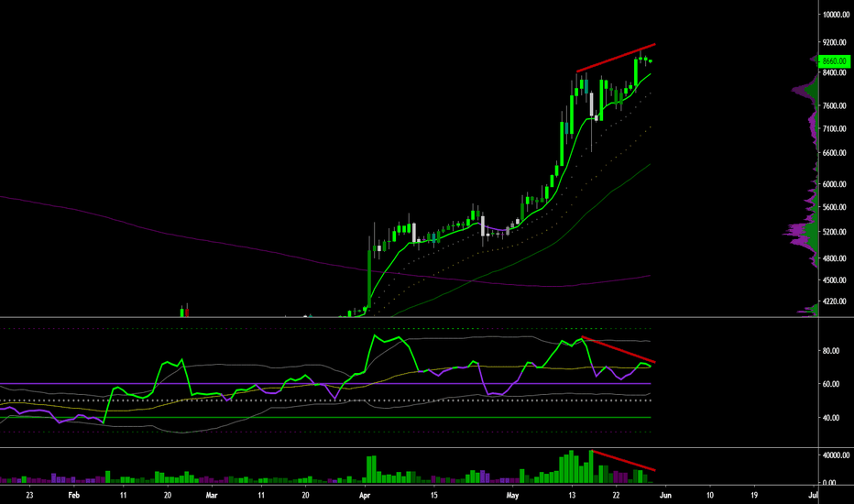Screen dimensions: 854x504
Task: Click the Jun label on time axis
Action: click(665, 495)
